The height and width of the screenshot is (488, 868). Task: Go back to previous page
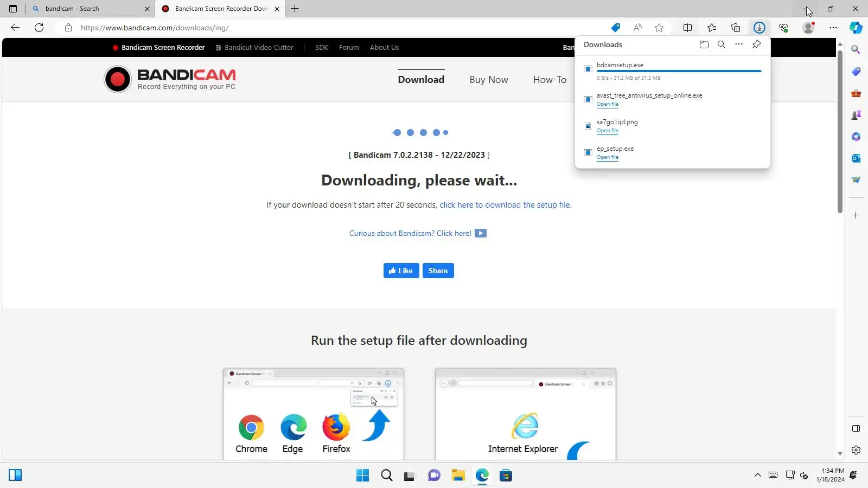pos(15,28)
